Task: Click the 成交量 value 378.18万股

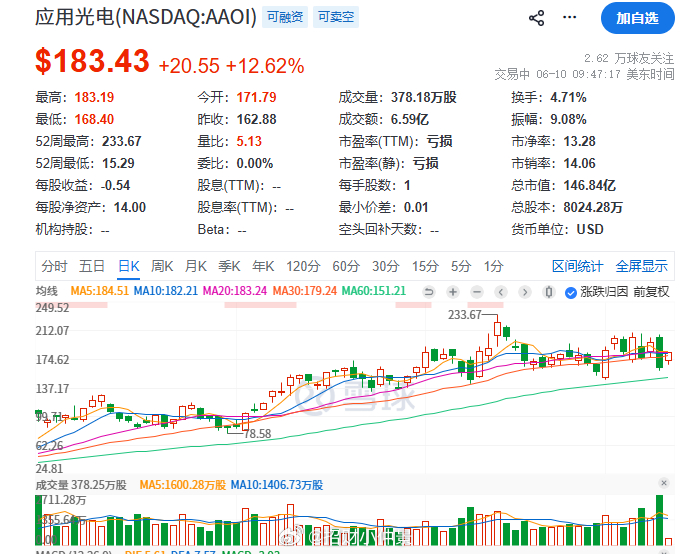Action: tap(424, 97)
